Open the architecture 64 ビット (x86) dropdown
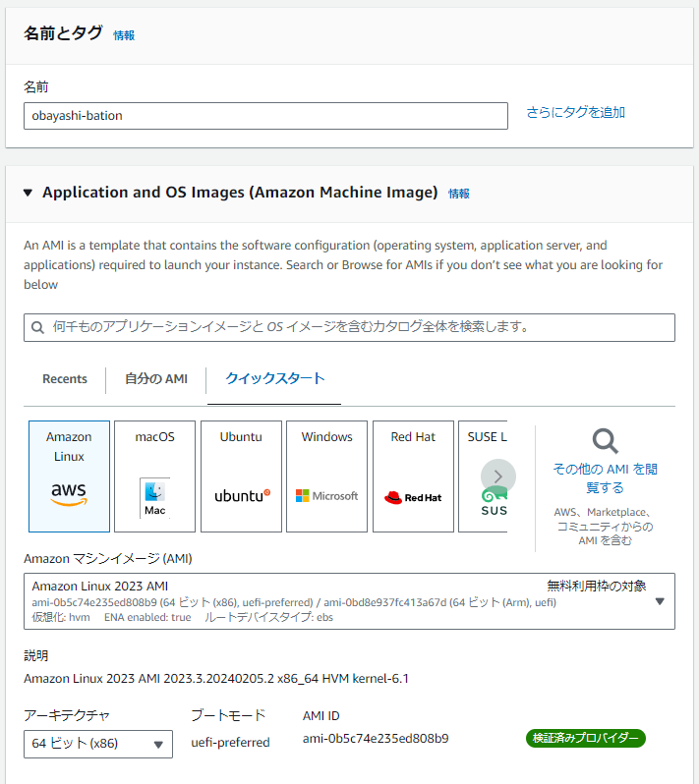The width and height of the screenshot is (699, 784). (98, 744)
